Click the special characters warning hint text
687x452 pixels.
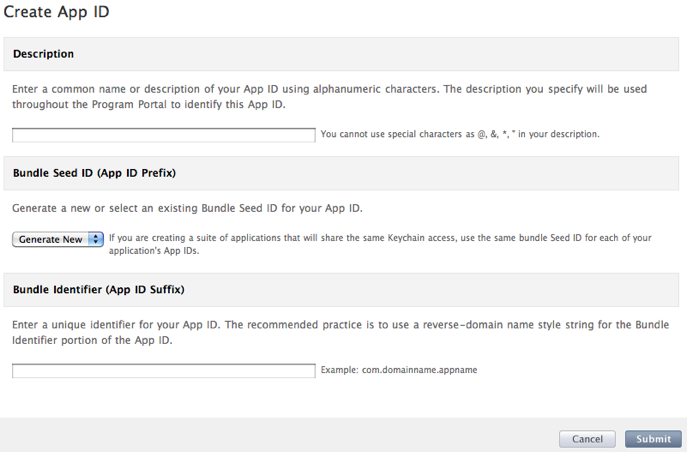(x=460, y=134)
